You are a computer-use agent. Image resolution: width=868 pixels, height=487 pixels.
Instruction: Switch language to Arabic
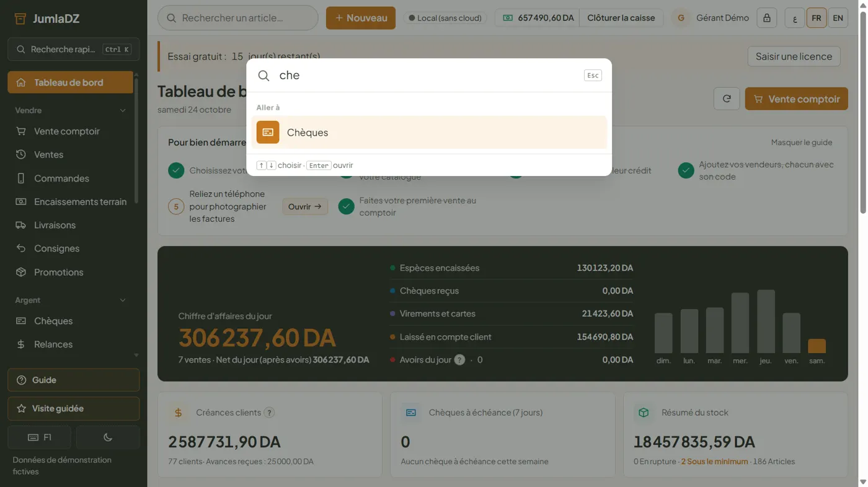pos(795,18)
